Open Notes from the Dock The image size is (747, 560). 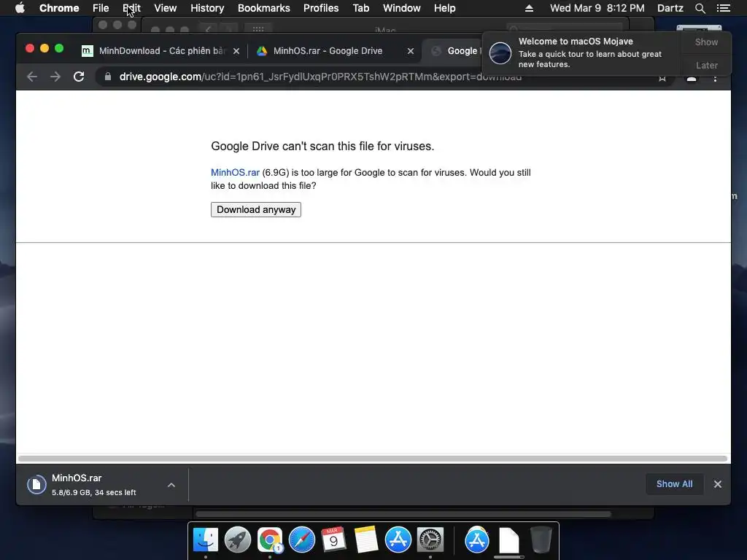pyautogui.click(x=366, y=540)
